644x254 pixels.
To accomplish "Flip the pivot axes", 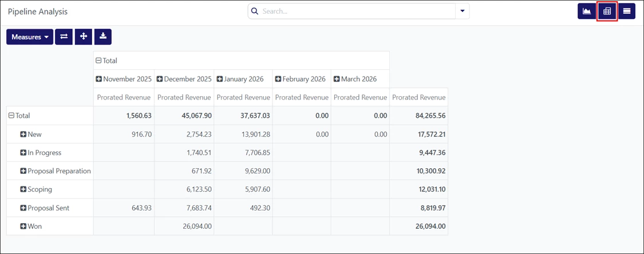I will [64, 37].
